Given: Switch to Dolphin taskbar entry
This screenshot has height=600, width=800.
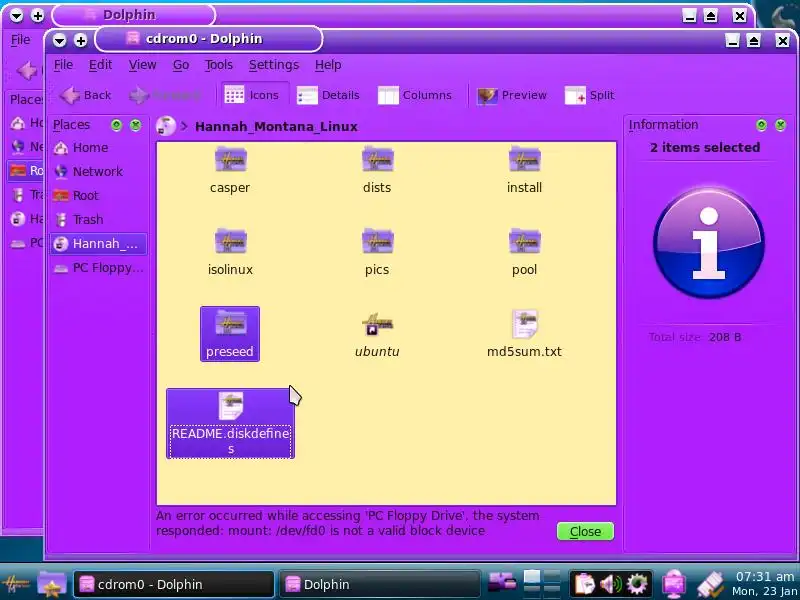Looking at the screenshot, I should click(x=380, y=584).
